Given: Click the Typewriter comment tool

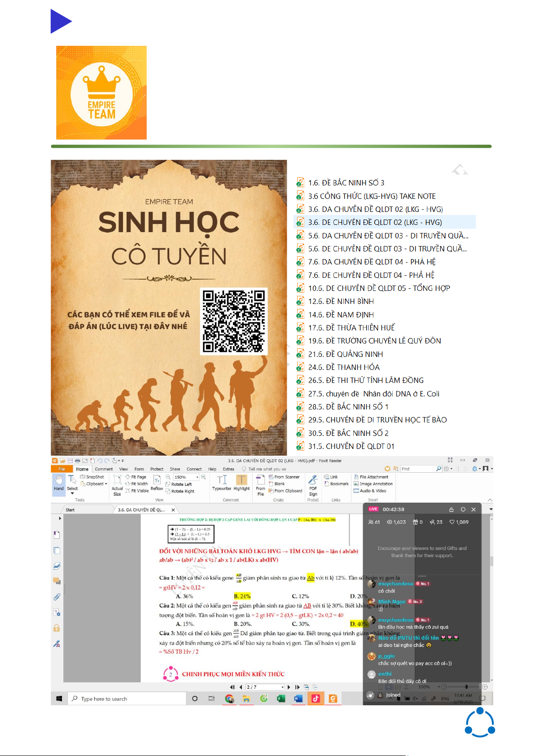Looking at the screenshot, I should [221, 483].
